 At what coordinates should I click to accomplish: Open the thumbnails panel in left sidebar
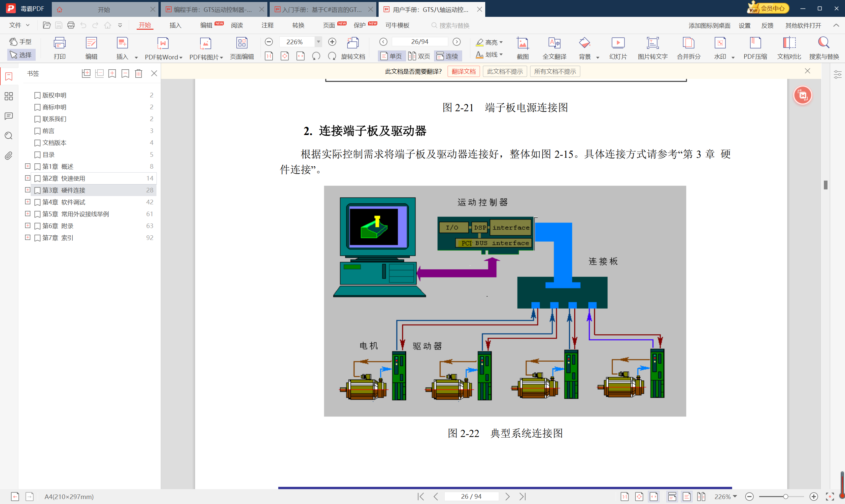(x=9, y=96)
